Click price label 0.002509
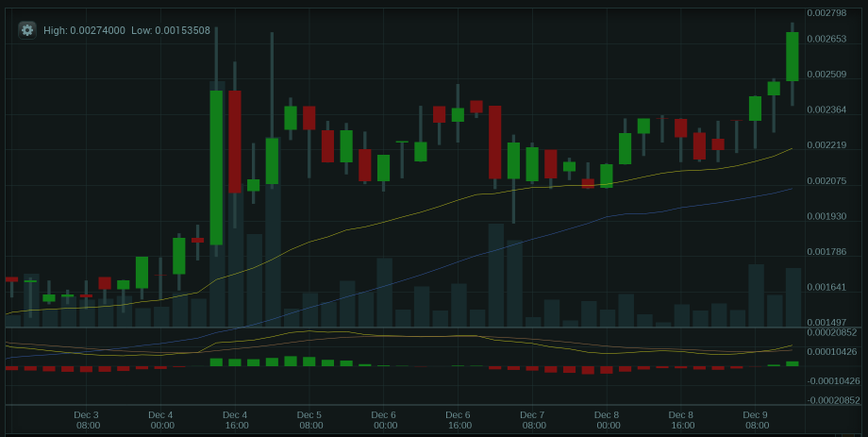 [826, 75]
